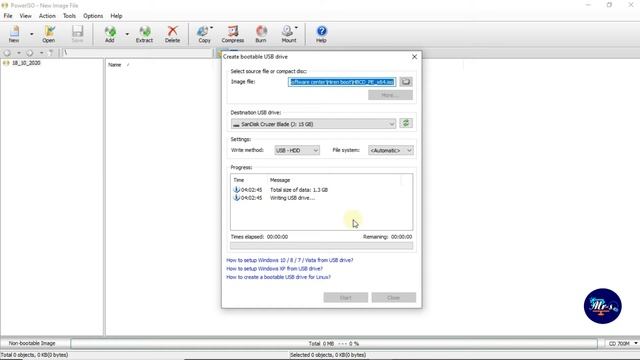Screen dimensions: 640x360
Task: Expand the Add button dropdown arrow
Action: pos(127,34)
